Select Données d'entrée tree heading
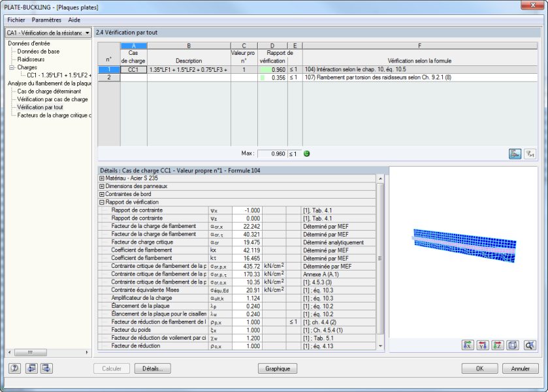548x392 pixels. coord(29,43)
